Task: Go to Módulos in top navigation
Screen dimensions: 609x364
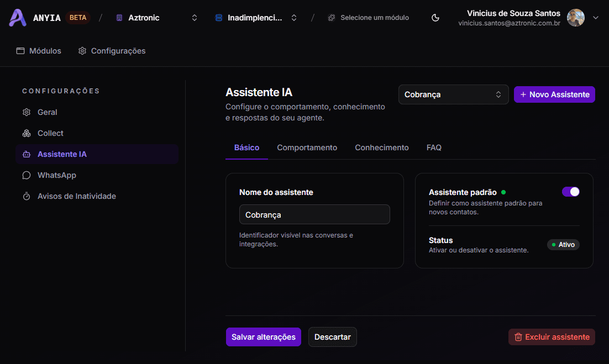Action: click(39, 51)
